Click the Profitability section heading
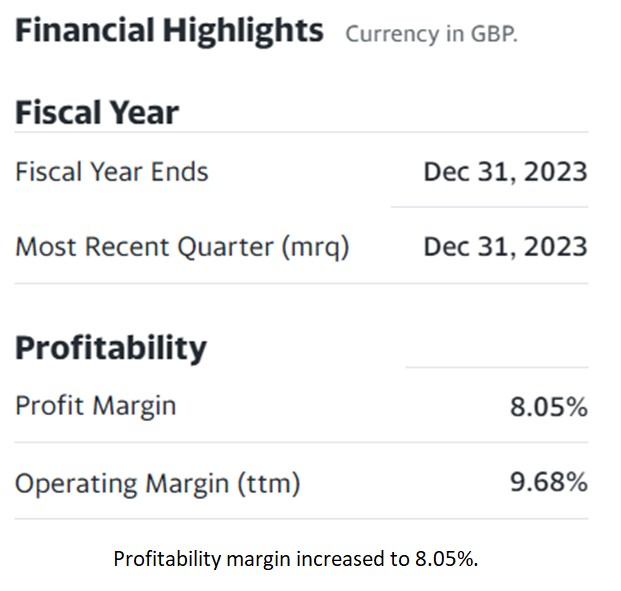This screenshot has width=621, height=591. [110, 348]
